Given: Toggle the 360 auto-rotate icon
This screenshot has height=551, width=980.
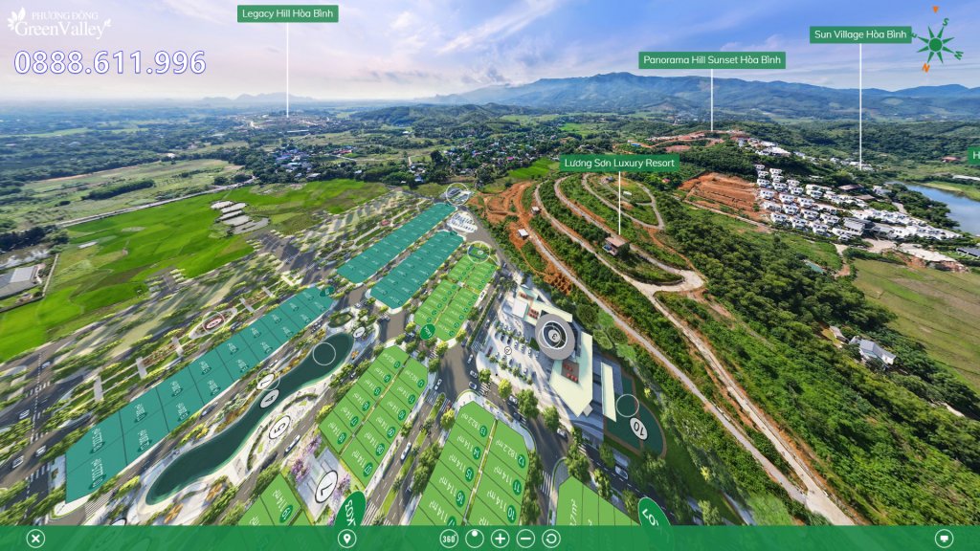Looking at the screenshot, I should pyautogui.click(x=449, y=539).
